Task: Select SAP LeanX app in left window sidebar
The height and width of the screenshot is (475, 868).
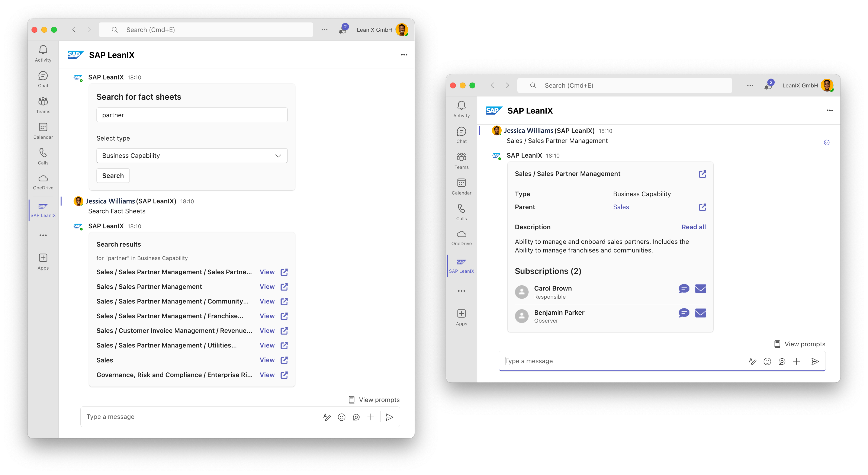Action: point(43,210)
